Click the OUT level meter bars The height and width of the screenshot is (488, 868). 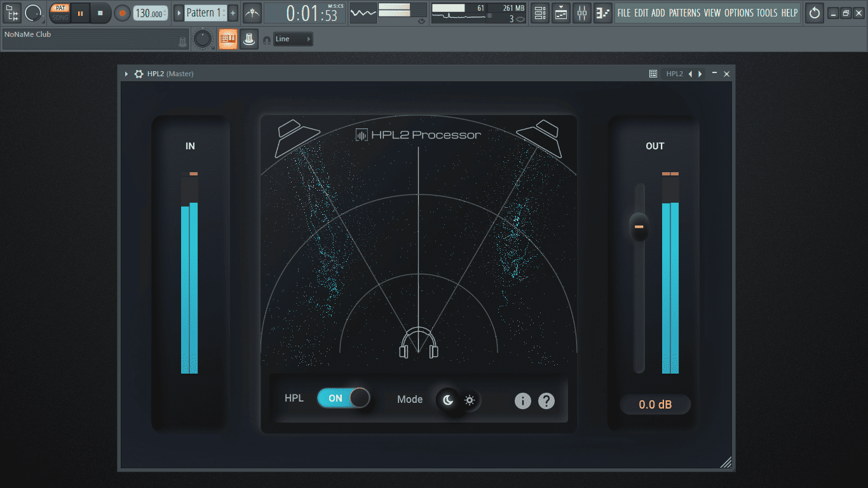670,273
